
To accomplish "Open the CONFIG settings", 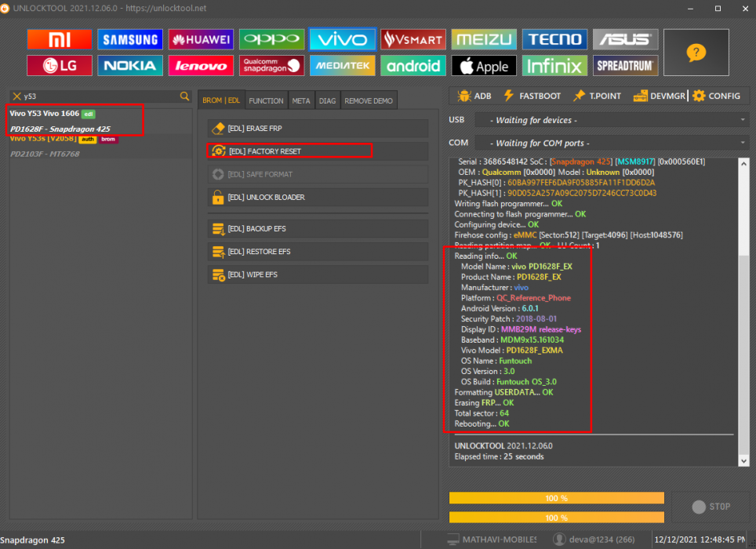I will [717, 96].
